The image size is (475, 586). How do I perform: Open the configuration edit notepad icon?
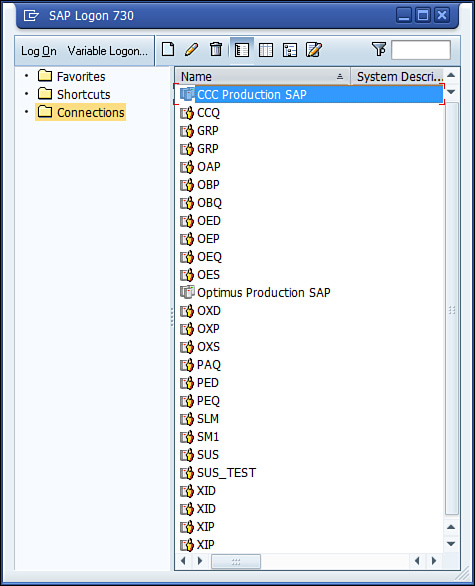tap(314, 49)
